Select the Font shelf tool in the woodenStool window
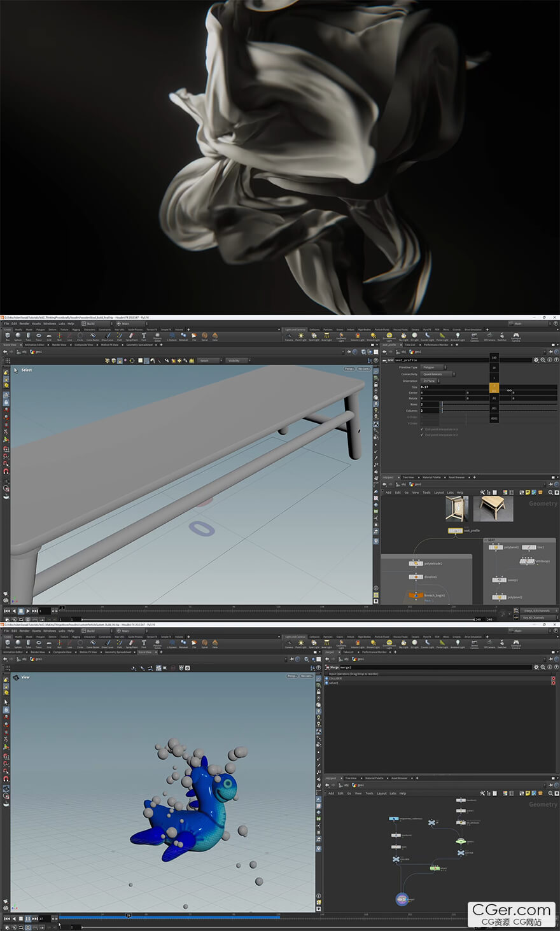Image resolution: width=560 pixels, height=931 pixels. point(144,337)
